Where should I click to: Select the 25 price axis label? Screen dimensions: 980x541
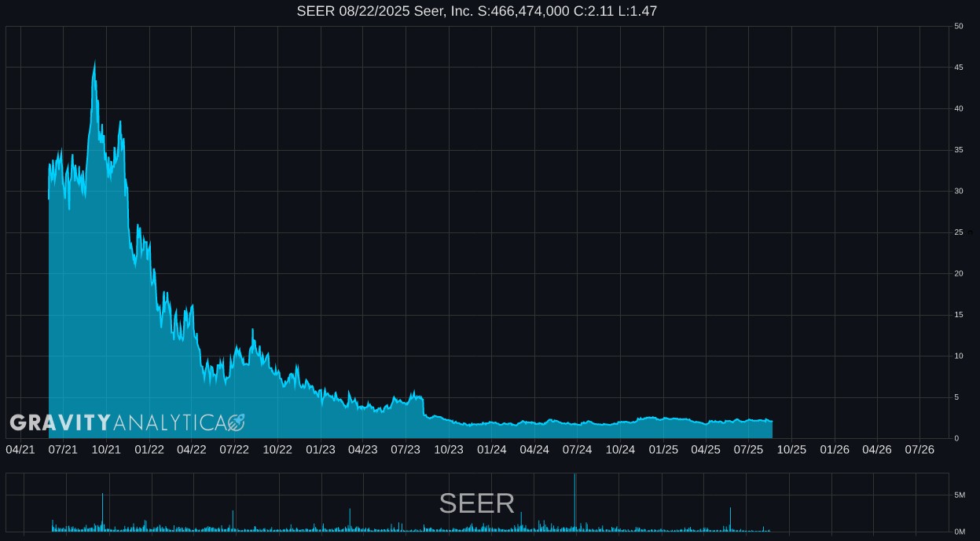959,232
